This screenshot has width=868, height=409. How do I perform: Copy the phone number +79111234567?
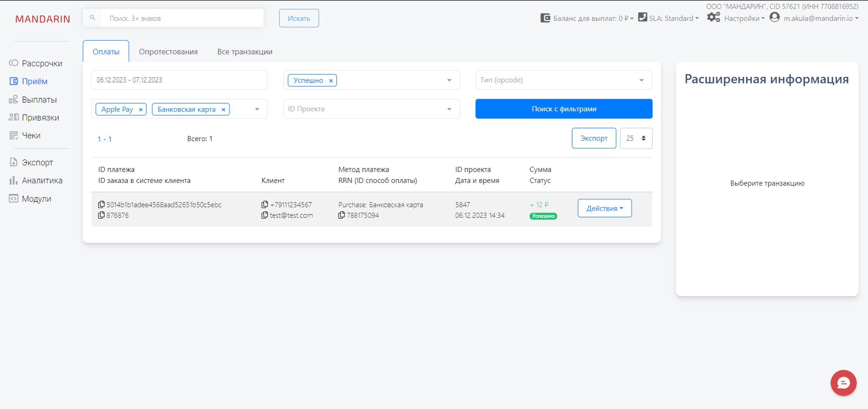pyautogui.click(x=264, y=204)
